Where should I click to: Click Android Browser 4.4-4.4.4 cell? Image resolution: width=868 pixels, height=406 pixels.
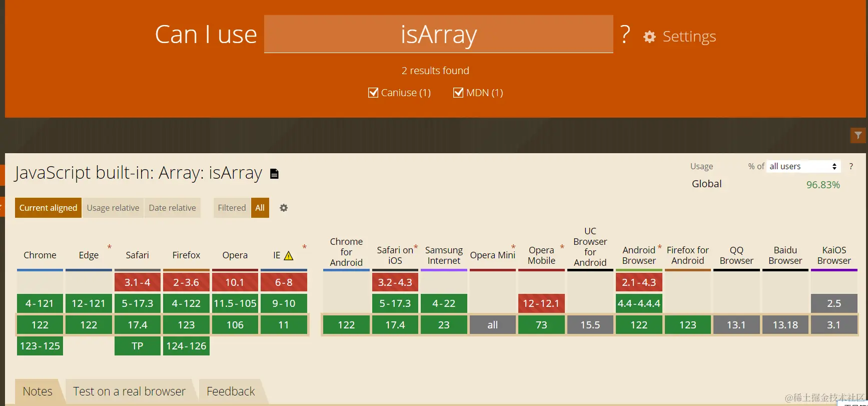click(x=639, y=303)
